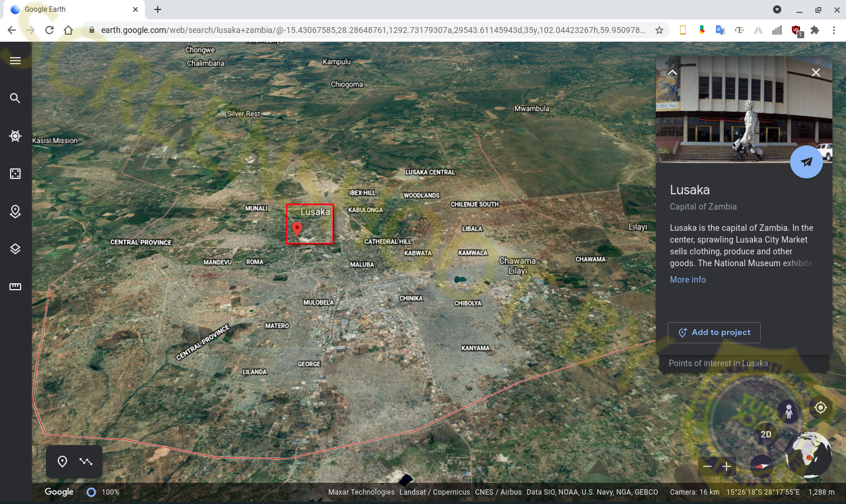Click the site lock icon in address bar
The image size is (846, 504).
tap(92, 30)
